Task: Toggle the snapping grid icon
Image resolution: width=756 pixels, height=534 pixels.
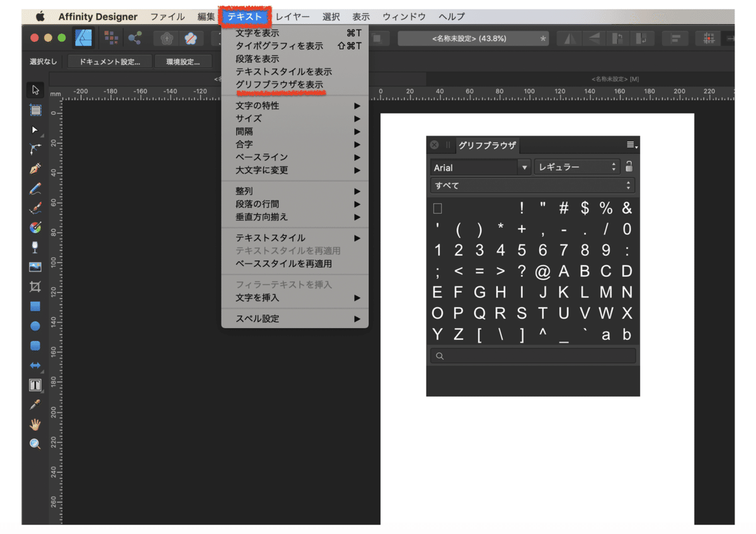Action: [x=708, y=38]
